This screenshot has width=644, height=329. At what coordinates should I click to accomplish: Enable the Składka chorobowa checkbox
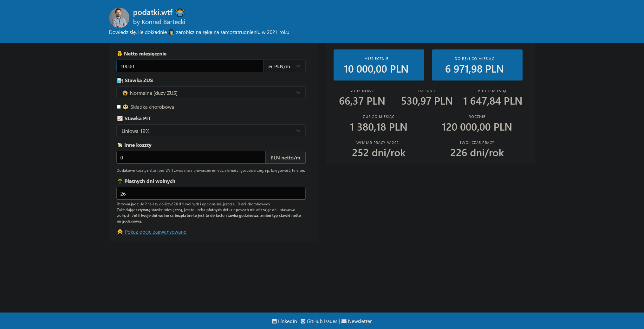(x=119, y=107)
